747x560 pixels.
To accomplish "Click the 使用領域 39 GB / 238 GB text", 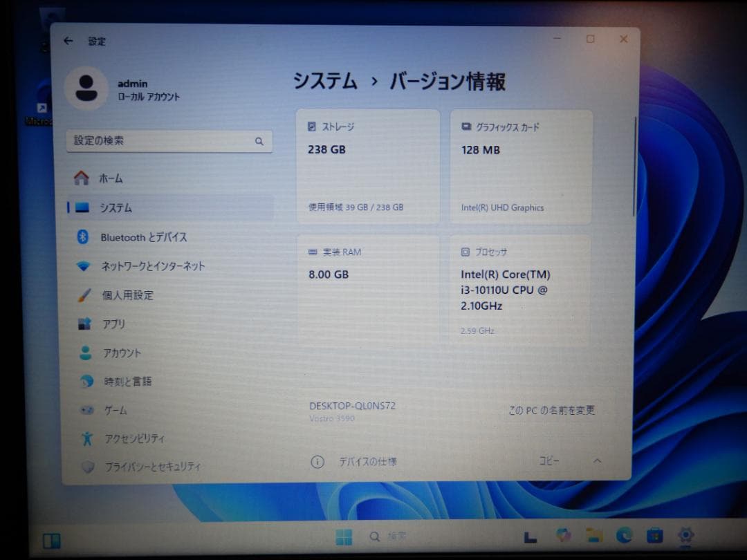I will point(356,207).
